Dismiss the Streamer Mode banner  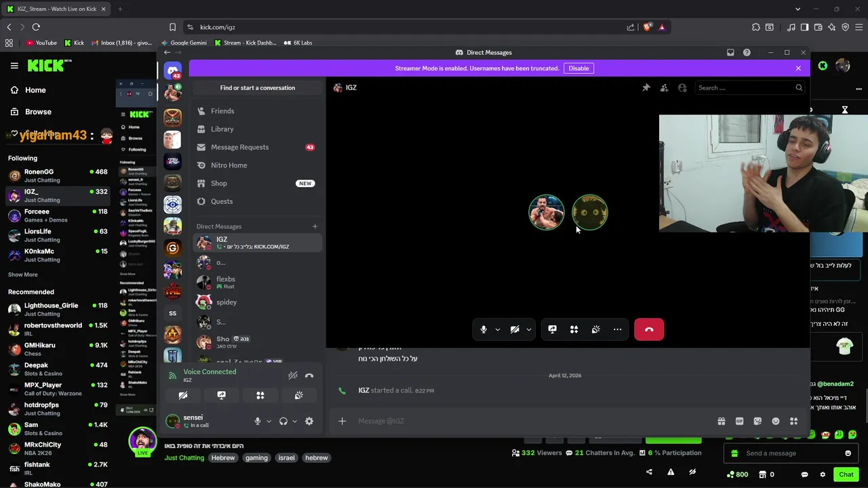coord(798,68)
